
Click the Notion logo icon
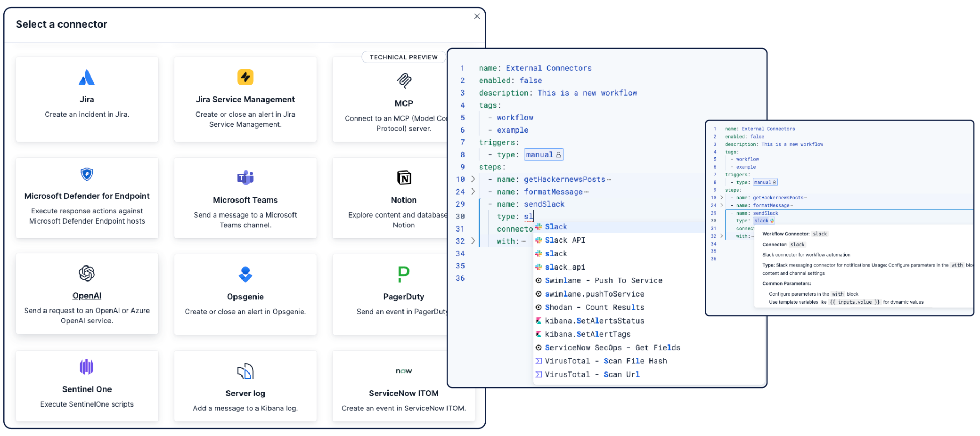point(404,178)
